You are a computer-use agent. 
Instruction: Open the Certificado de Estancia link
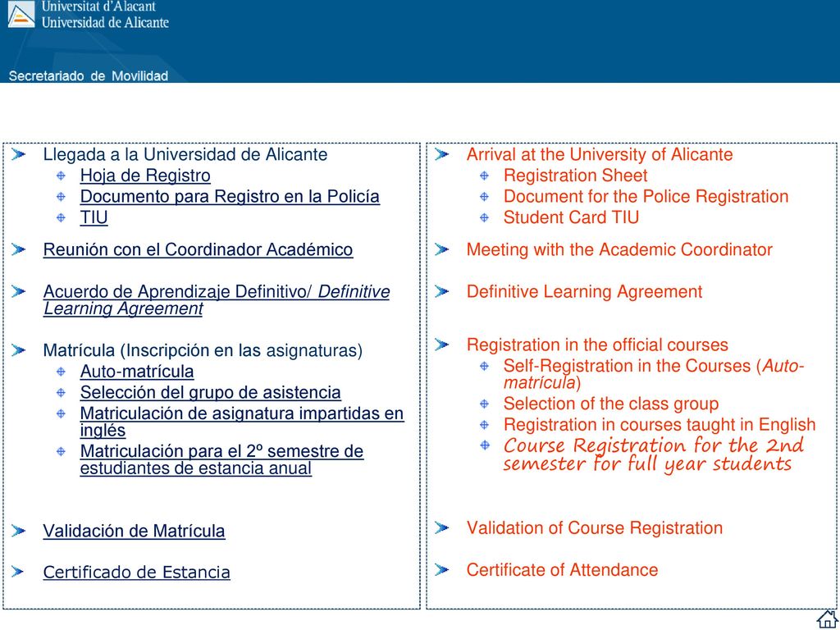(137, 572)
